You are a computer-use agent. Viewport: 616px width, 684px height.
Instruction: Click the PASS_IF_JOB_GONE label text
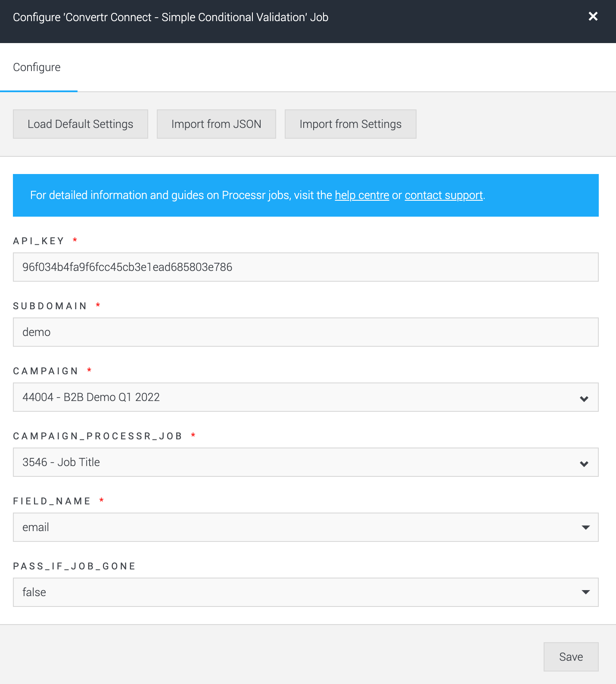[74, 566]
